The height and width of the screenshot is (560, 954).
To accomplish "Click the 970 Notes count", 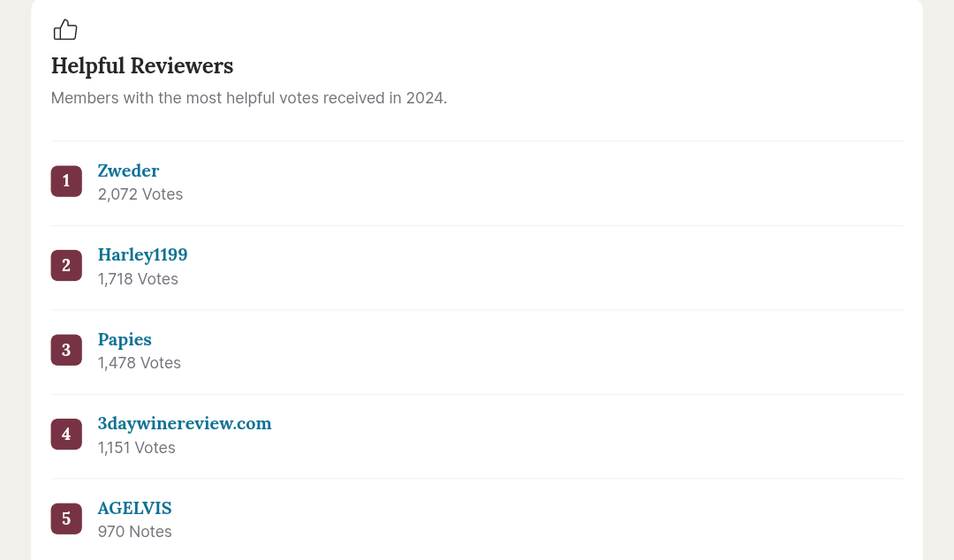I will tap(134, 532).
